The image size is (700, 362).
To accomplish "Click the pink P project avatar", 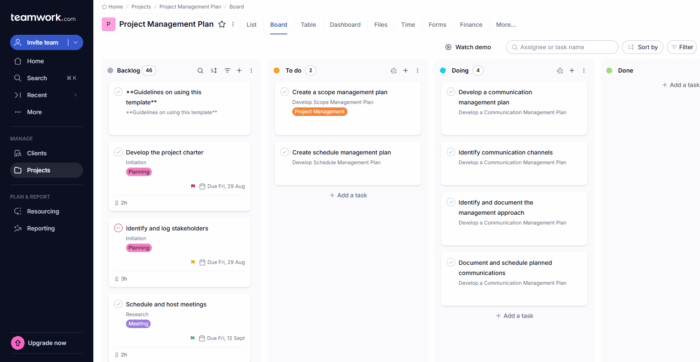I will click(x=108, y=24).
